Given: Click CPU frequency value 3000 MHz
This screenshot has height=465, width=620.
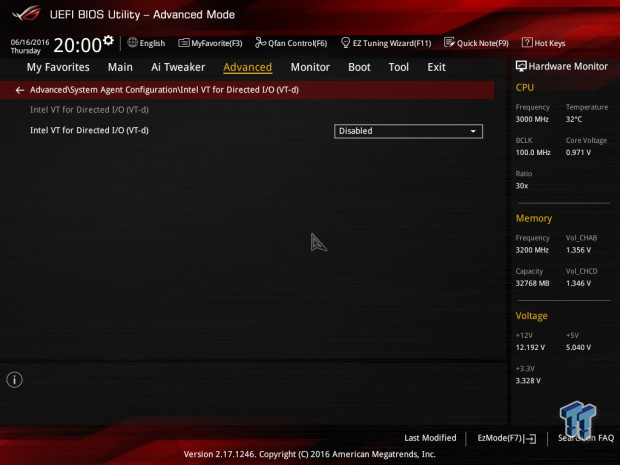Looking at the screenshot, I should [x=532, y=119].
